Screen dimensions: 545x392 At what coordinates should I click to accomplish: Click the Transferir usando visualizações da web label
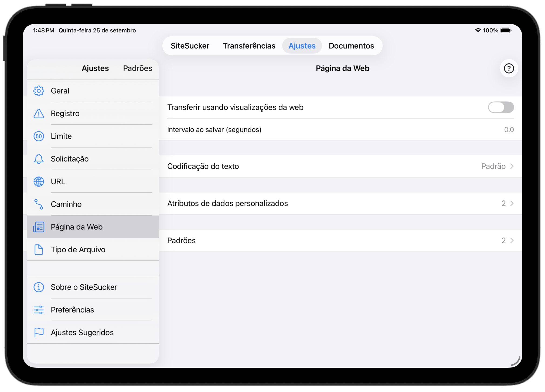point(235,107)
